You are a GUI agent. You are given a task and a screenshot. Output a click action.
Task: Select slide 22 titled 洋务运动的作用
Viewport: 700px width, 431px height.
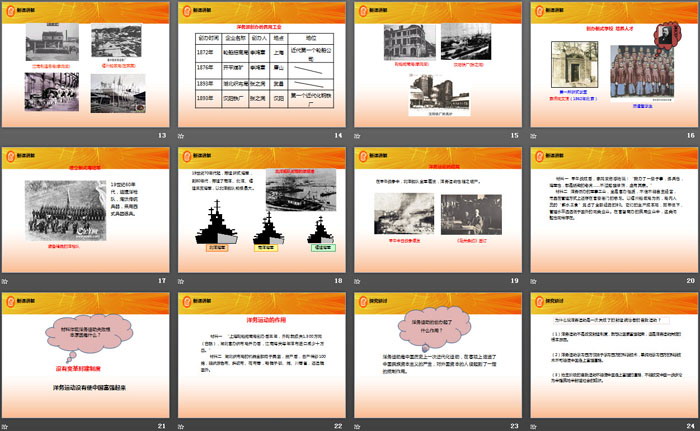pyautogui.click(x=262, y=356)
